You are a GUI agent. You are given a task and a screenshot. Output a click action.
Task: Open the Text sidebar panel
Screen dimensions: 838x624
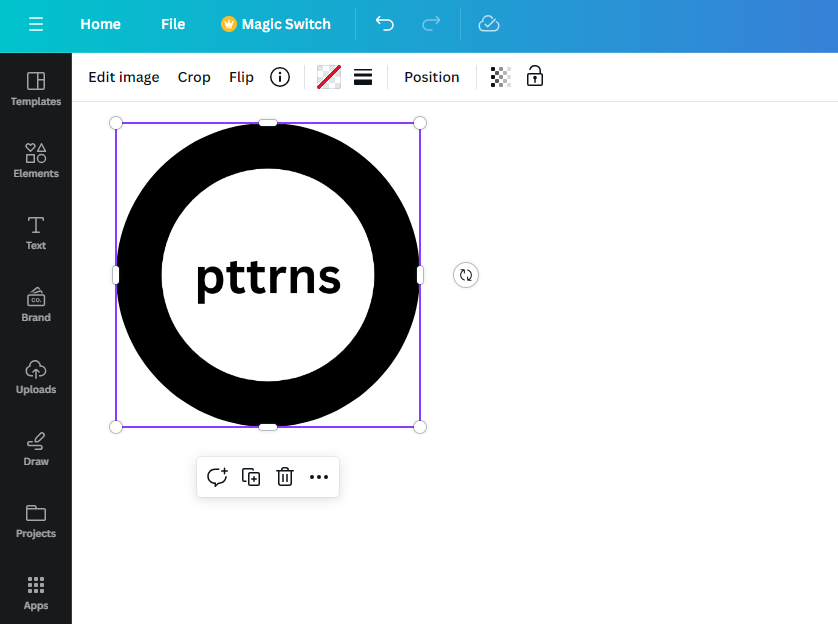[x=36, y=233]
